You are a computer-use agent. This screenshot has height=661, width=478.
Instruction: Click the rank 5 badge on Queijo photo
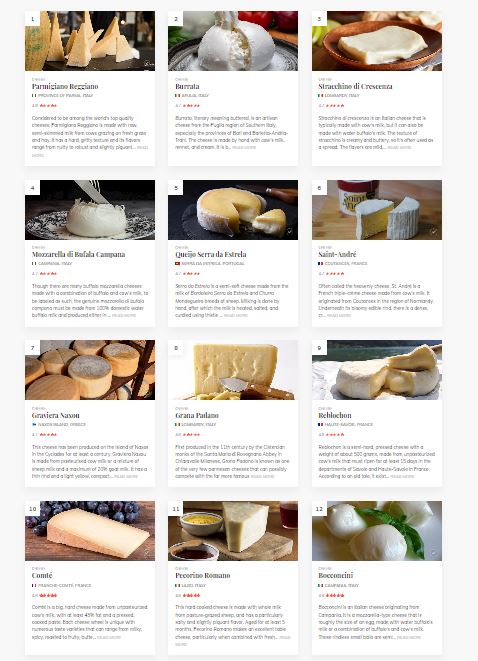click(176, 188)
